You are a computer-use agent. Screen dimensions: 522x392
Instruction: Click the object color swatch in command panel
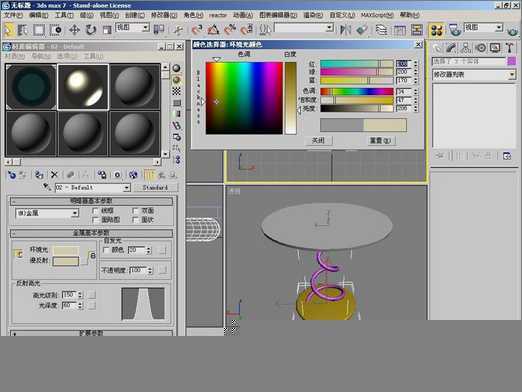511,61
